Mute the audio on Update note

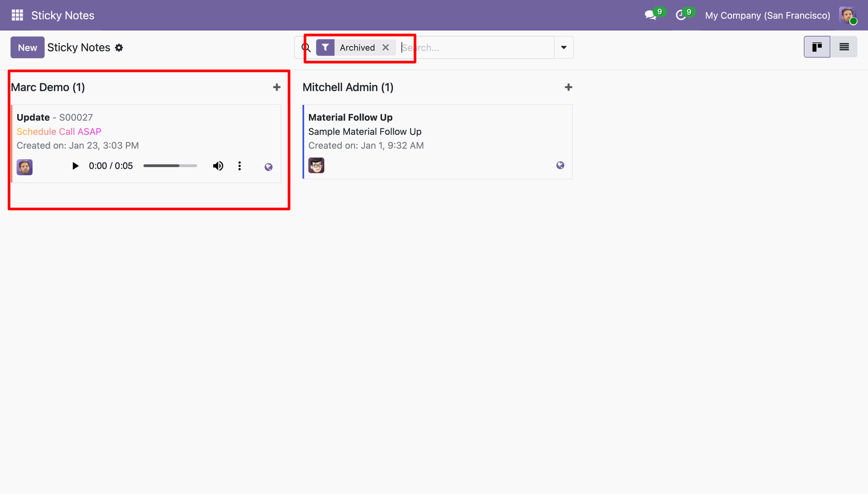click(x=218, y=166)
